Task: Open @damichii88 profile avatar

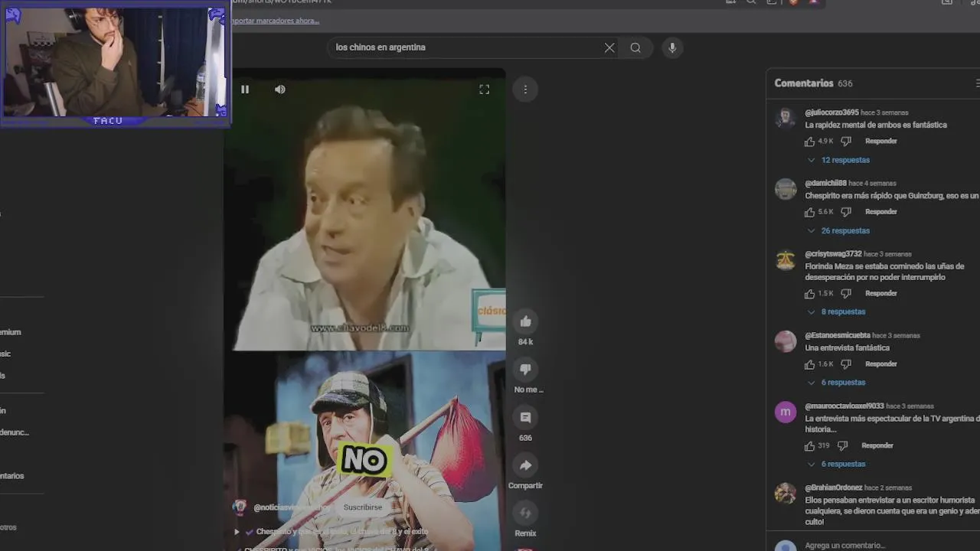Action: (x=786, y=189)
